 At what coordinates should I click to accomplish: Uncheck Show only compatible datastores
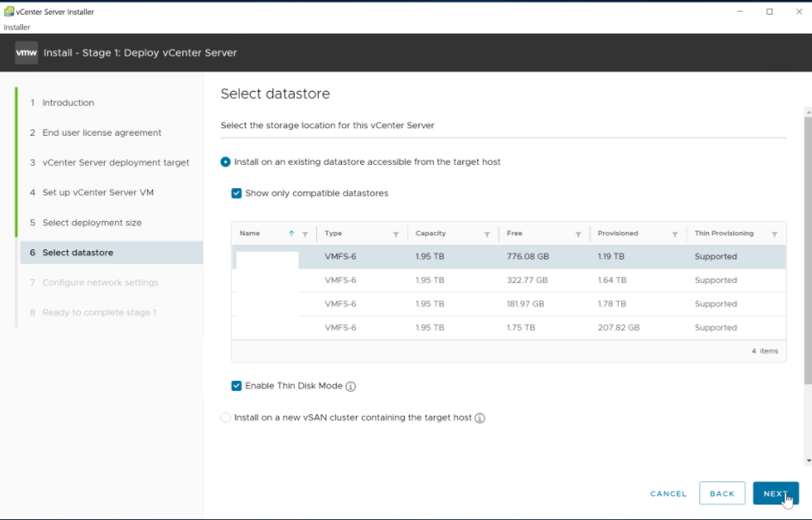tap(236, 193)
